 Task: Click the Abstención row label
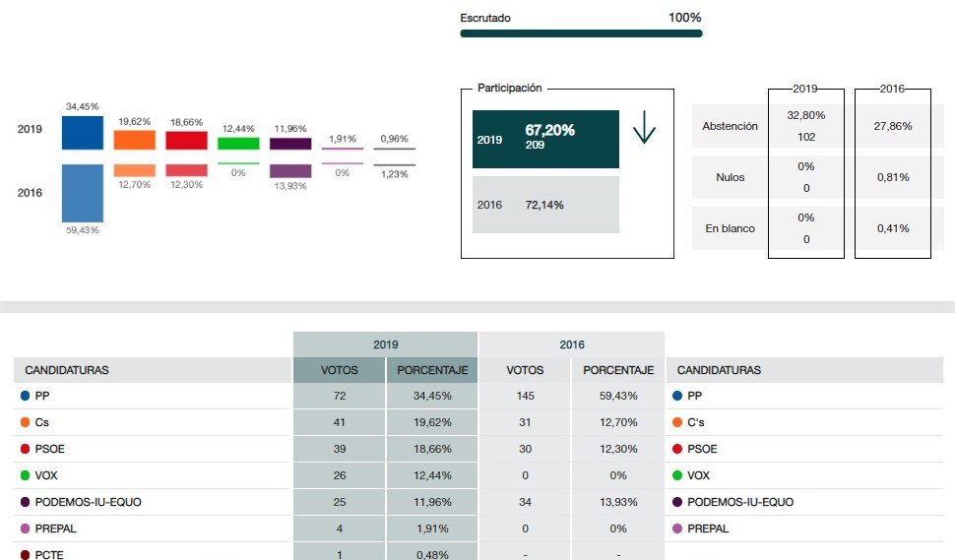(x=730, y=126)
